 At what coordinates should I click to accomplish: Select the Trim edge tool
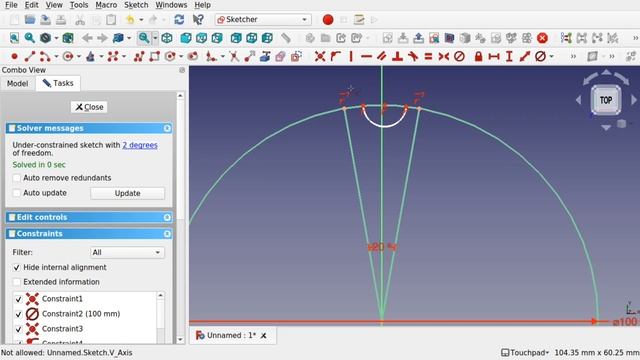(234, 56)
